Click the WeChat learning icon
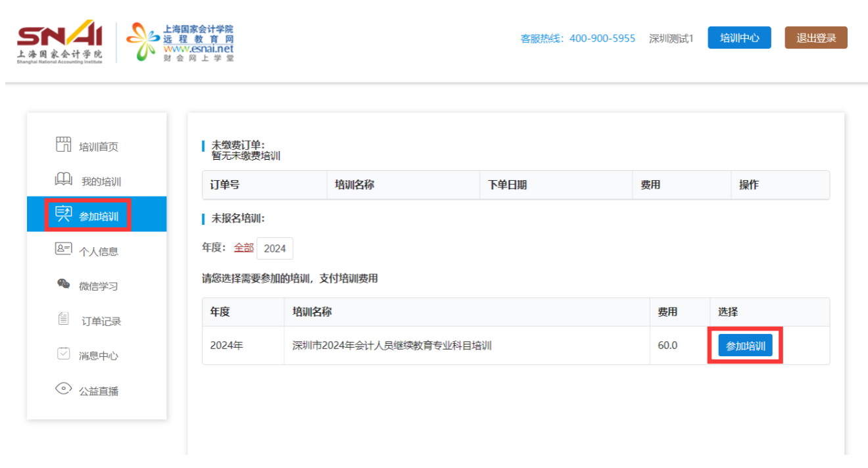This screenshot has height=468, width=868. pyautogui.click(x=63, y=284)
